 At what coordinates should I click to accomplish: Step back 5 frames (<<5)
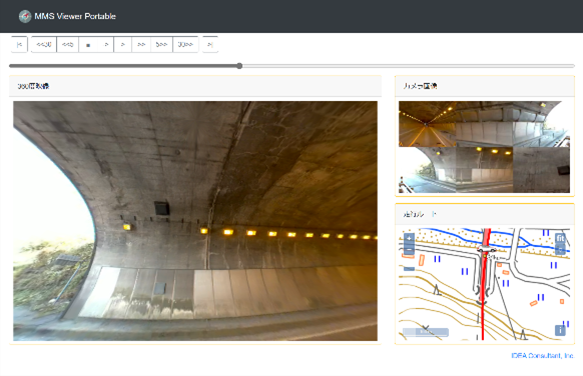pos(68,45)
